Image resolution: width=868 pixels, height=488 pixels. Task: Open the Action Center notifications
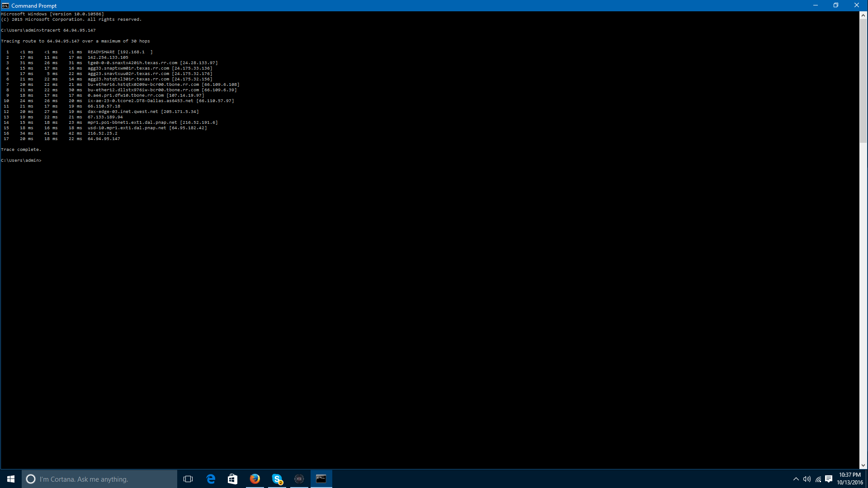pyautogui.click(x=829, y=479)
